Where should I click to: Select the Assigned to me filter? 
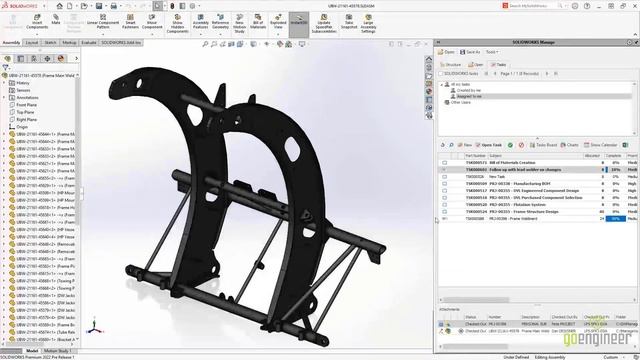(469, 96)
